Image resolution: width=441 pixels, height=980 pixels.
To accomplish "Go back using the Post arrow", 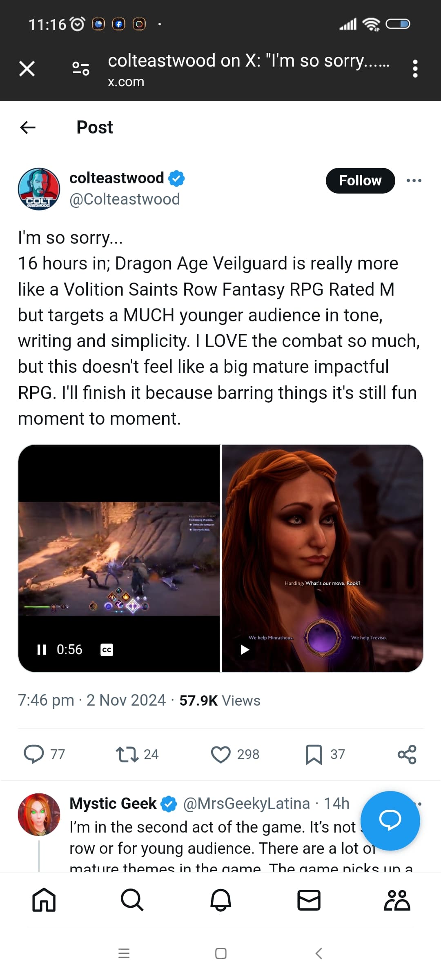I will (28, 127).
